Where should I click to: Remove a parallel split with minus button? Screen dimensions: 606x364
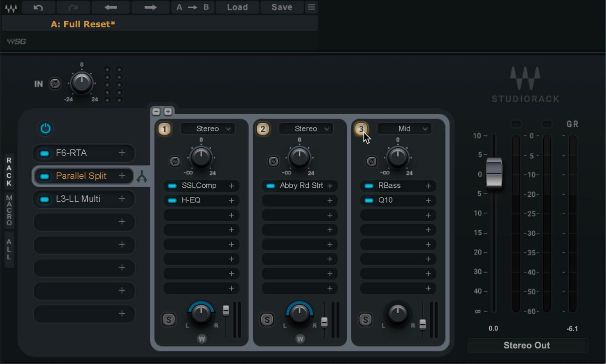[x=156, y=111]
